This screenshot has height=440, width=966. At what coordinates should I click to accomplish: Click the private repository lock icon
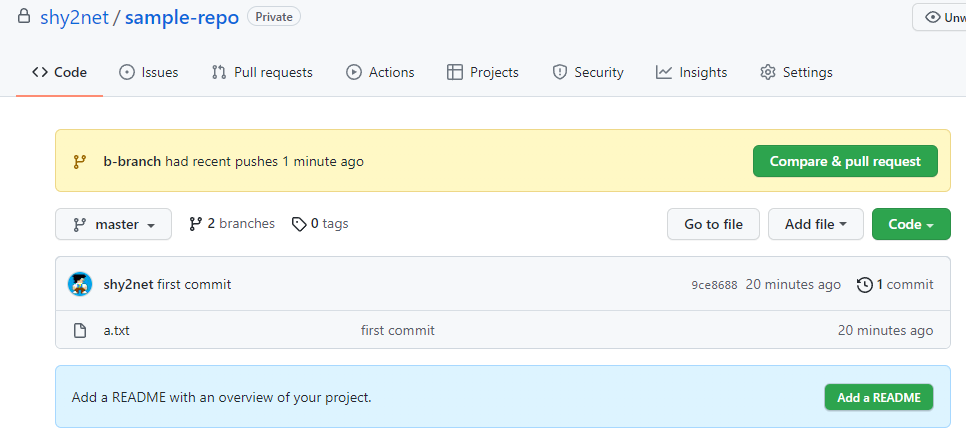click(24, 16)
